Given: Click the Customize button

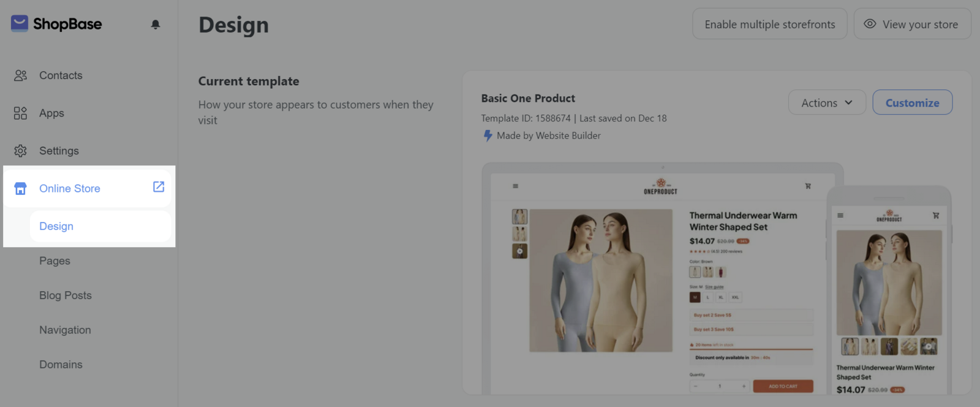Looking at the screenshot, I should pyautogui.click(x=912, y=103).
